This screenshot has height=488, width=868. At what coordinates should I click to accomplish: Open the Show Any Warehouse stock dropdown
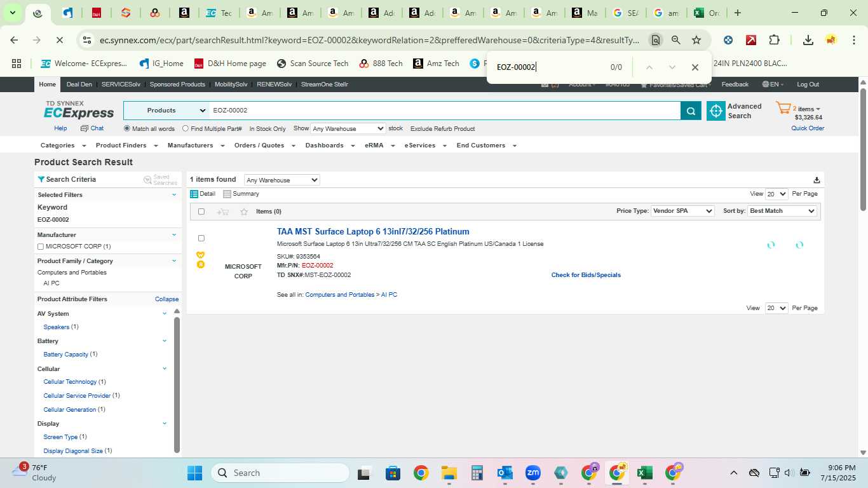(x=348, y=128)
